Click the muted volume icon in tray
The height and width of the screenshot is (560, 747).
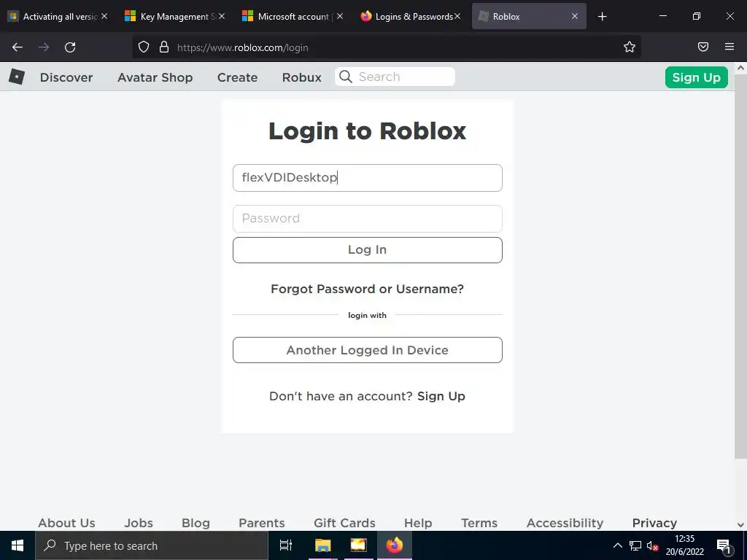(x=652, y=545)
